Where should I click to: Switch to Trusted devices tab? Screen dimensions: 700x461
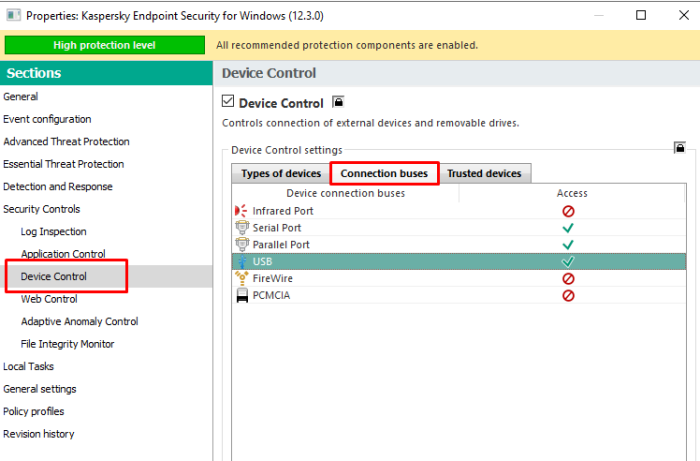pyautogui.click(x=484, y=173)
